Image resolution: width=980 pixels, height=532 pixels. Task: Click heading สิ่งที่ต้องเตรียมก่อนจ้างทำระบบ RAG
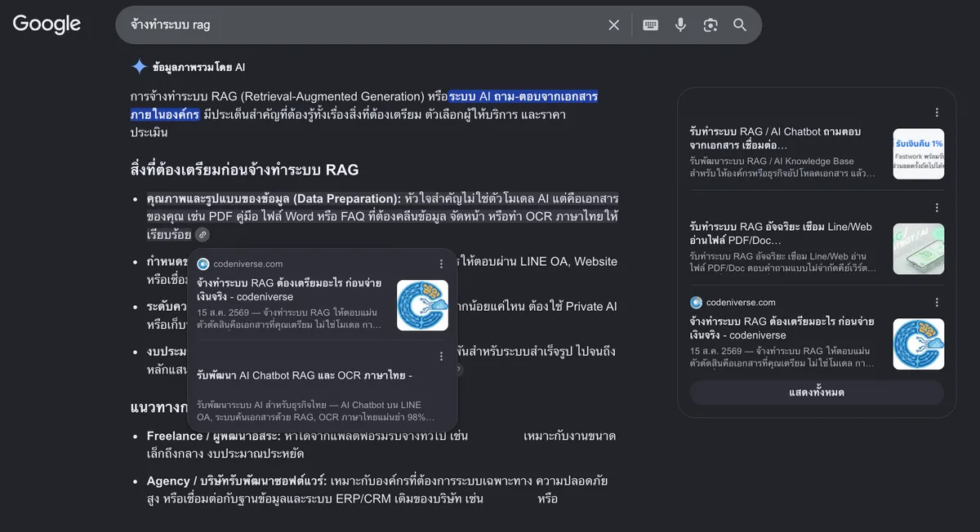[x=245, y=170]
